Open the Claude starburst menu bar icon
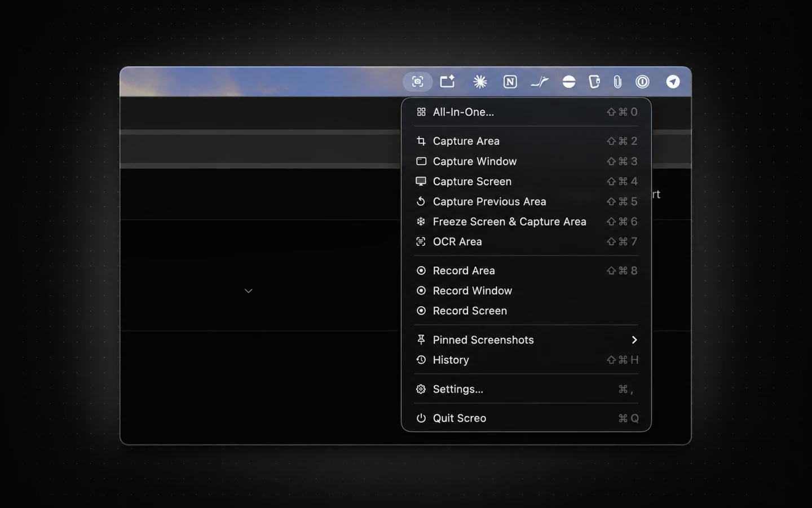 pos(480,82)
